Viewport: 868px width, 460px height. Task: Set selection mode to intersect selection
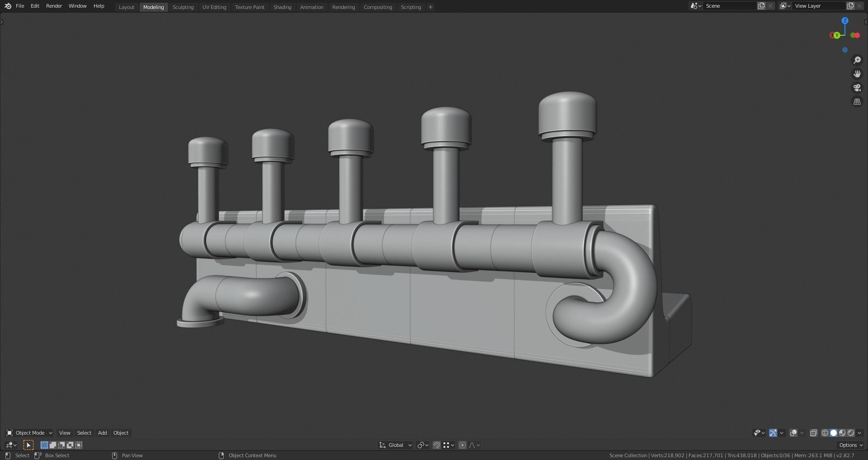[79, 445]
